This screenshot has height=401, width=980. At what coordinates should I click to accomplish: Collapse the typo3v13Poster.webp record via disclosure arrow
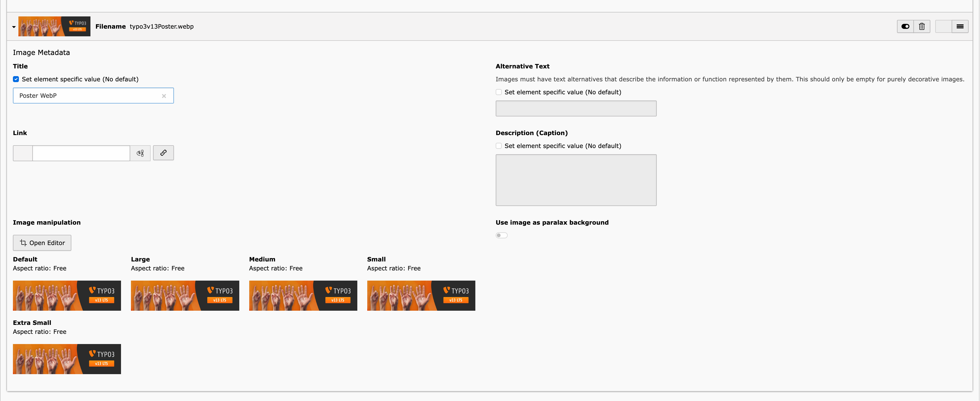(13, 27)
